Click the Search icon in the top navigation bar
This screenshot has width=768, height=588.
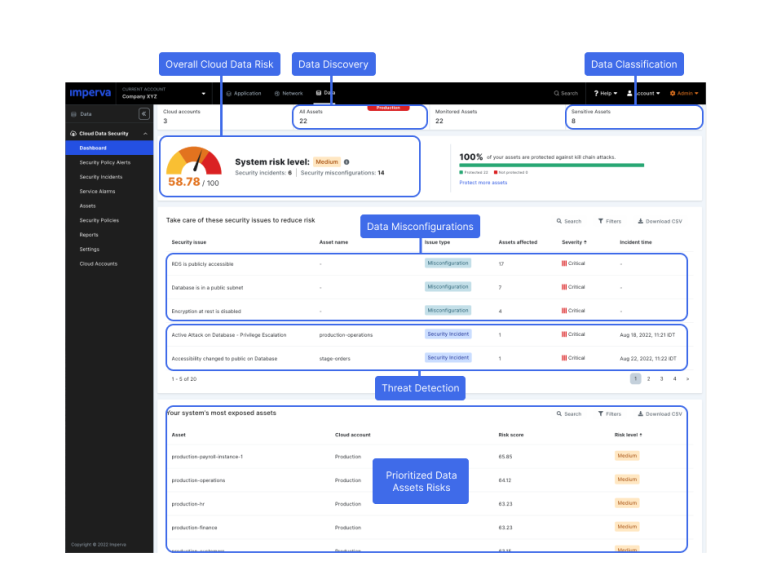point(566,93)
